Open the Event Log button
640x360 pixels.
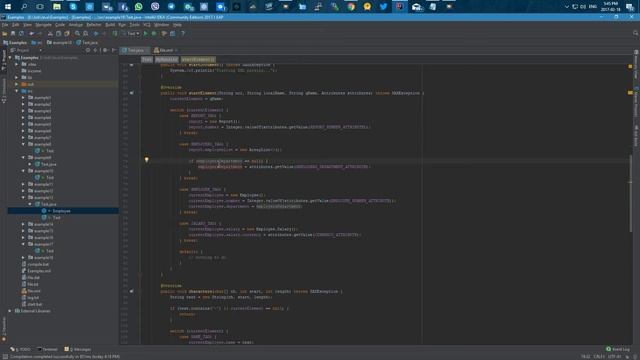[618, 349]
